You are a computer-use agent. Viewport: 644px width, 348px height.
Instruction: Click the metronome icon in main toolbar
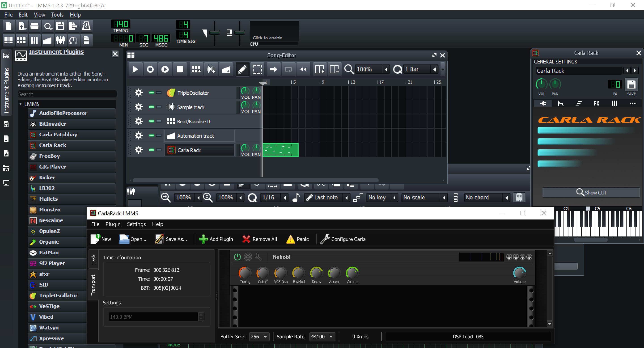[86, 26]
